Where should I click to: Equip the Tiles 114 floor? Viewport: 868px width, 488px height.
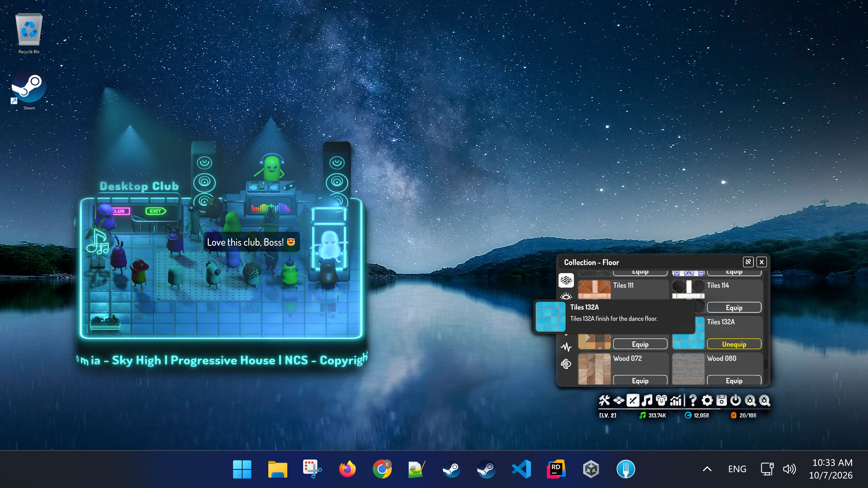734,307
